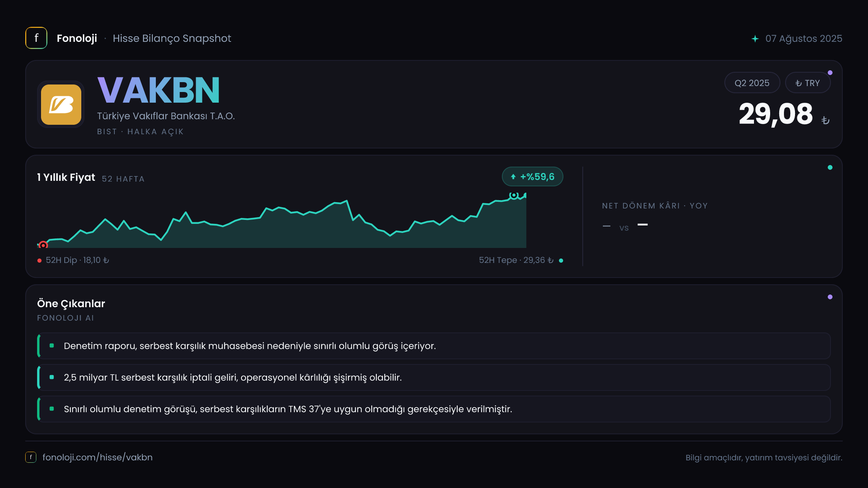Select the Denetim raporu highlight row
The image size is (868, 488).
pos(434,346)
